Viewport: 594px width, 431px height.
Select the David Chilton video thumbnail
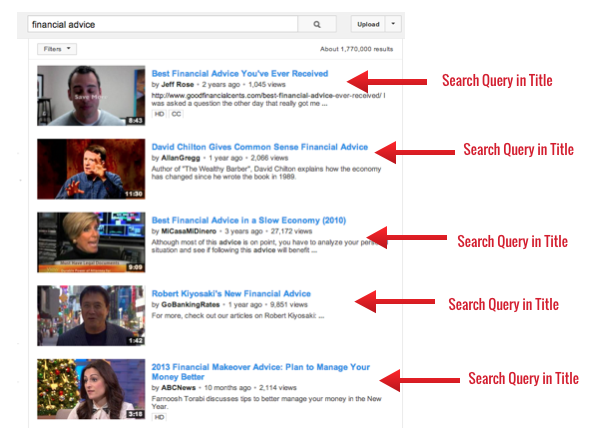click(91, 169)
